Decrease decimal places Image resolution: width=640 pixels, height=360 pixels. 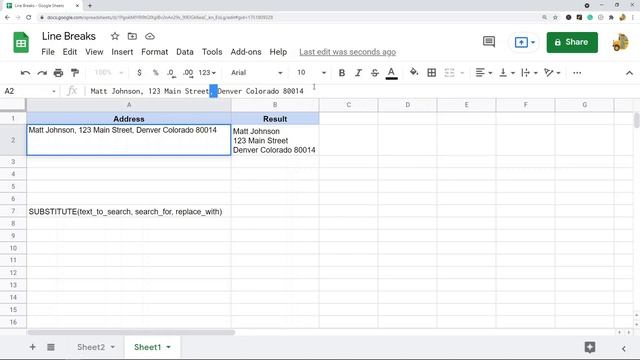point(171,73)
